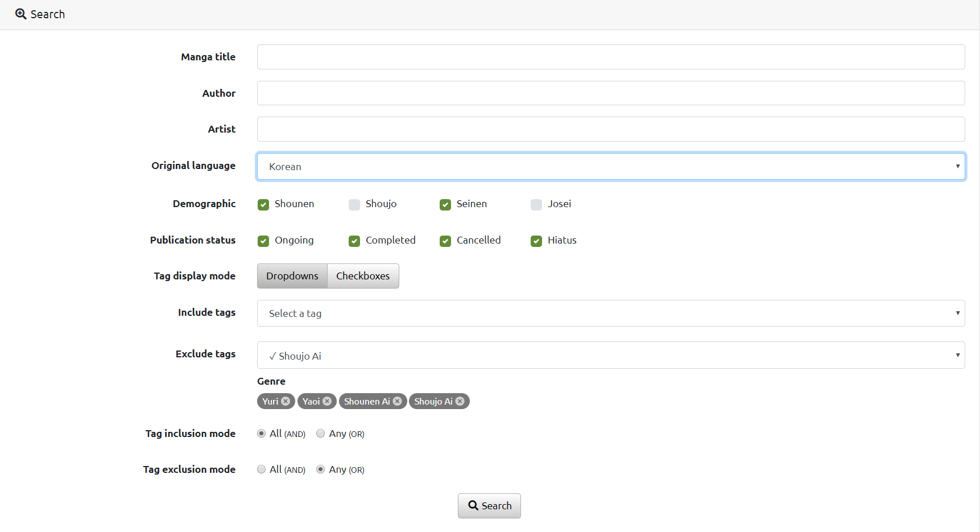980x532 pixels.
Task: Untick the Completed publication status
Action: click(x=354, y=241)
